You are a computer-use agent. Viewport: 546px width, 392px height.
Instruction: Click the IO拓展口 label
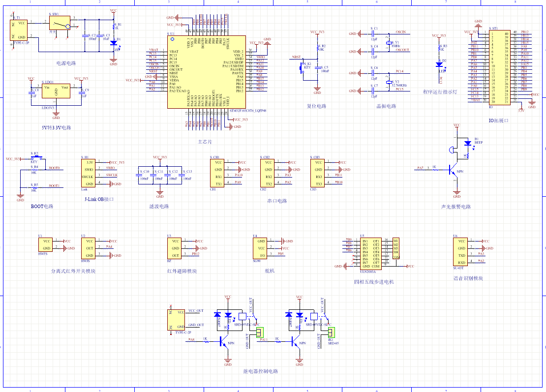point(499,121)
